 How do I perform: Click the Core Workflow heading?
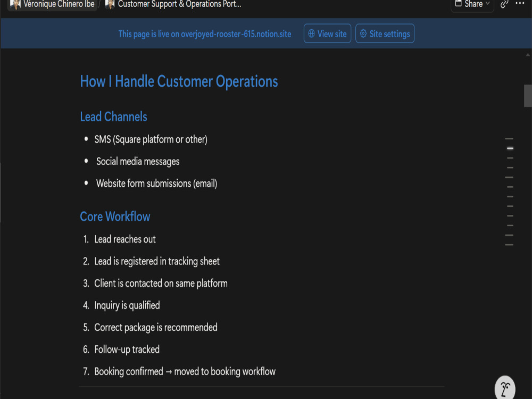tap(115, 217)
